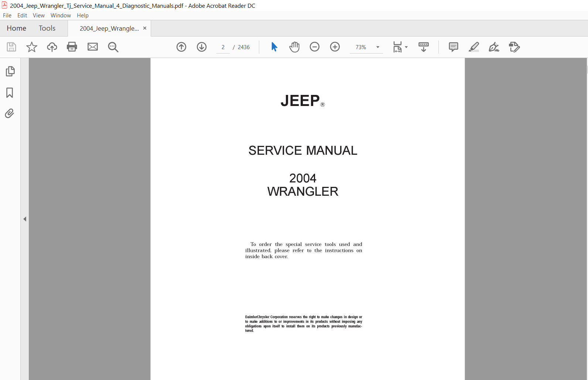Image resolution: width=588 pixels, height=380 pixels.
Task: Open Page Thumbnails panel
Action: point(10,71)
